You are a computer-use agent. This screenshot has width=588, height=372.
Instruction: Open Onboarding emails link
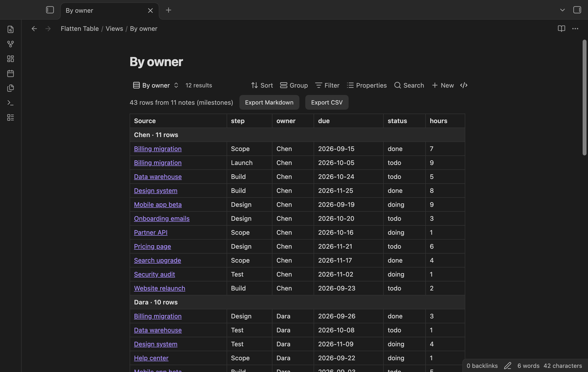coord(162,218)
